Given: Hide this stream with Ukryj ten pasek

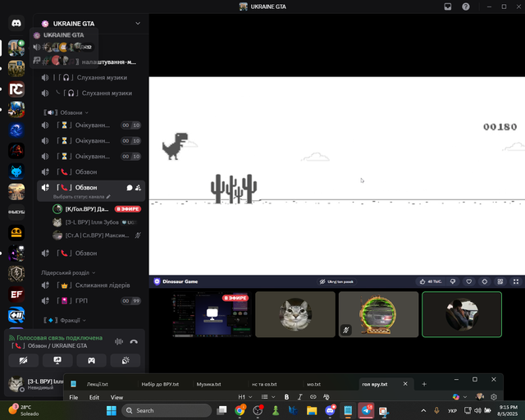Looking at the screenshot, I should 336,281.
